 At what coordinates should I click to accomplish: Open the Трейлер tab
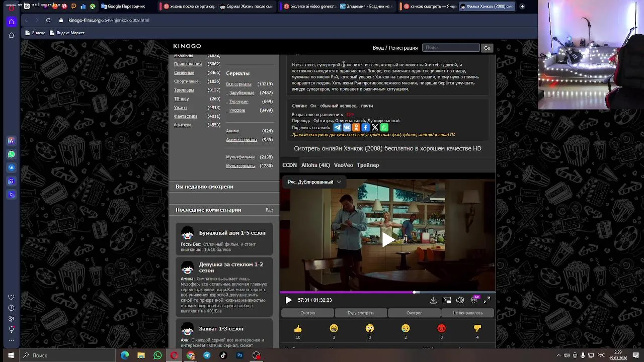pos(368,165)
